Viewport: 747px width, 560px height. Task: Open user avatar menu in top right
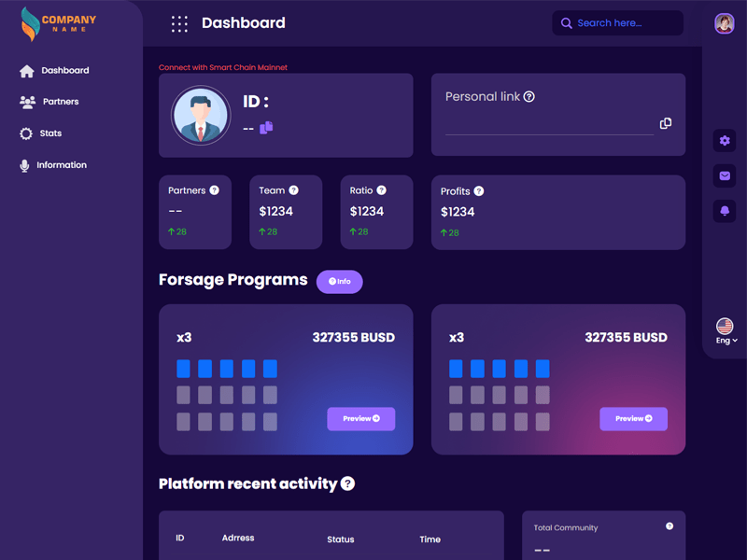pos(724,23)
